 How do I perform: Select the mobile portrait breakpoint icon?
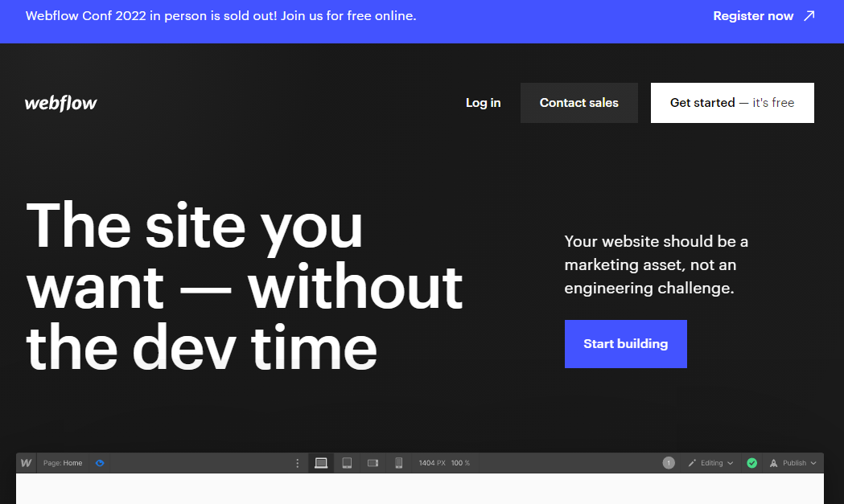(x=399, y=463)
